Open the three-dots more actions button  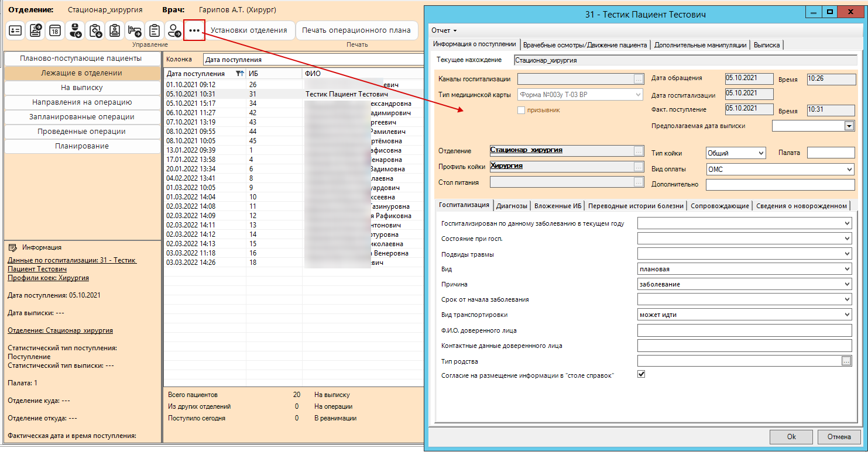(x=194, y=30)
